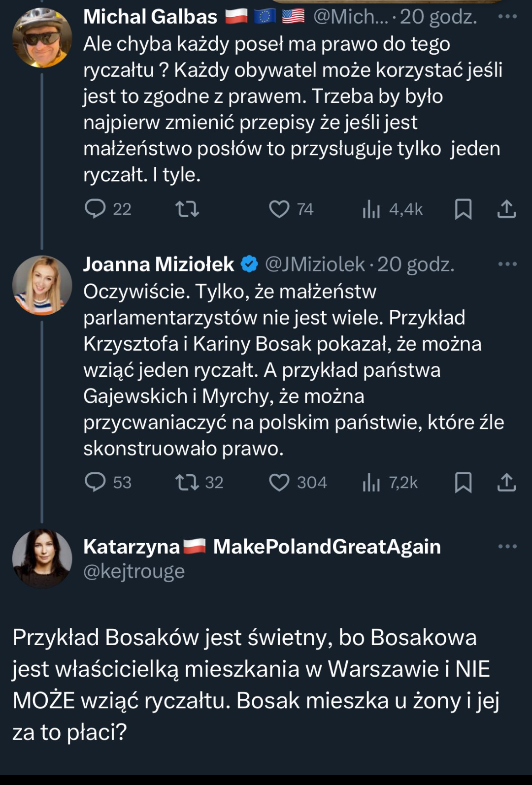Retweet Joanna Miziołek's post
Viewport: 532px width, 785px height.
tap(188, 482)
